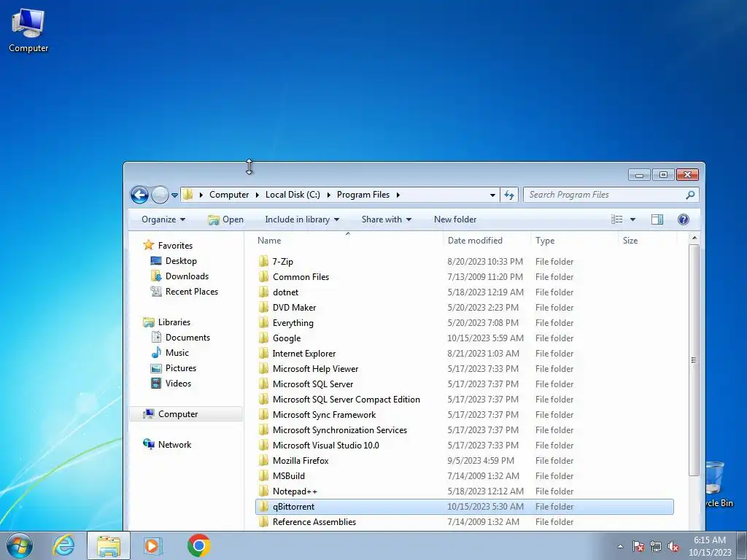Click the search magnifier icon
The width and height of the screenshot is (747, 560).
tap(690, 195)
